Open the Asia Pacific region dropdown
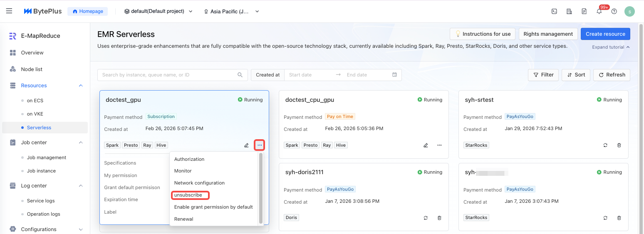 231,12
